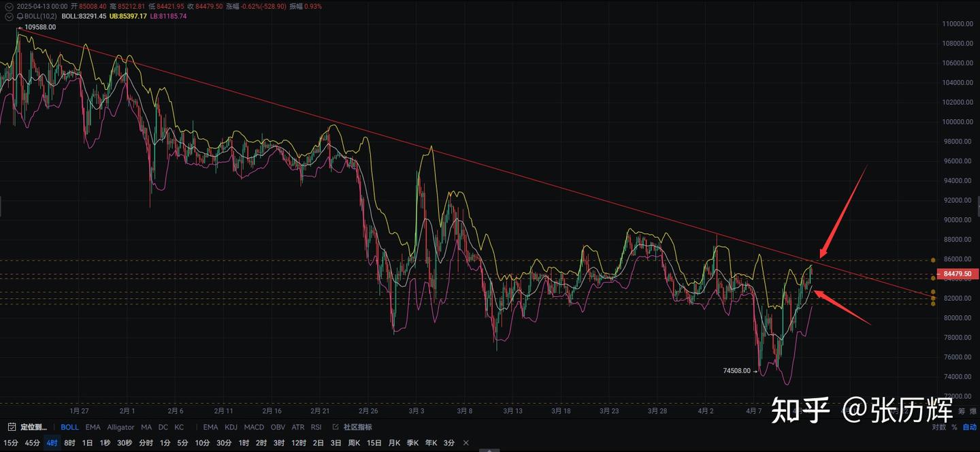The width and height of the screenshot is (980, 452).
Task: Switch to the 3时 timeframe
Action: coord(279,443)
